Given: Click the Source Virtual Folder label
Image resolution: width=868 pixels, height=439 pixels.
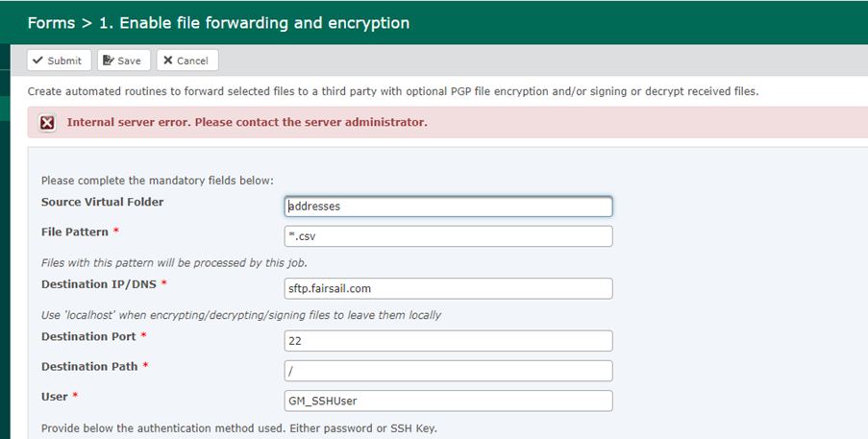Looking at the screenshot, I should (103, 202).
